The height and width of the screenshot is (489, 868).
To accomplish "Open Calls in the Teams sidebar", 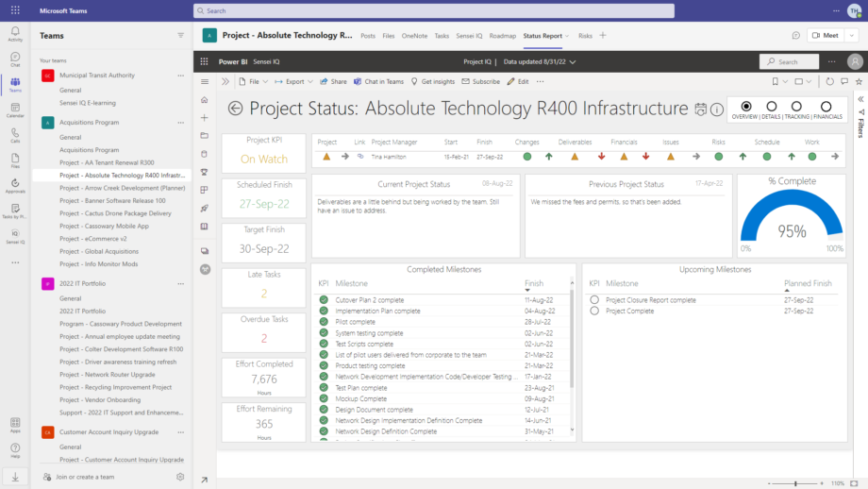I will [x=15, y=135].
